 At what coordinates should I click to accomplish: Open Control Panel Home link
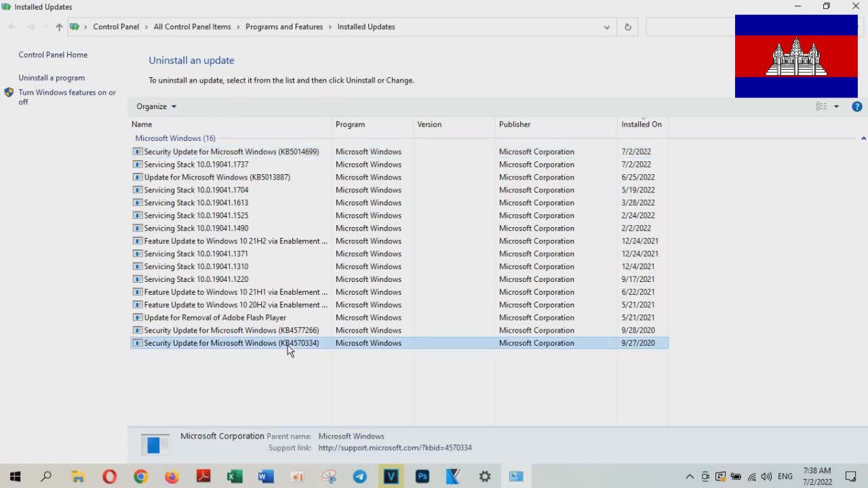(x=53, y=55)
